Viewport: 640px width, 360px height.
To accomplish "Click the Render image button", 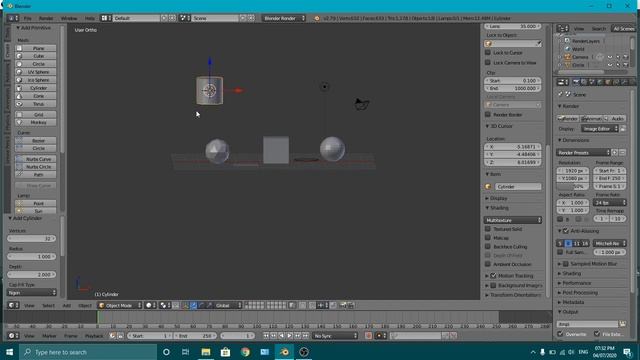I will click(x=568, y=118).
